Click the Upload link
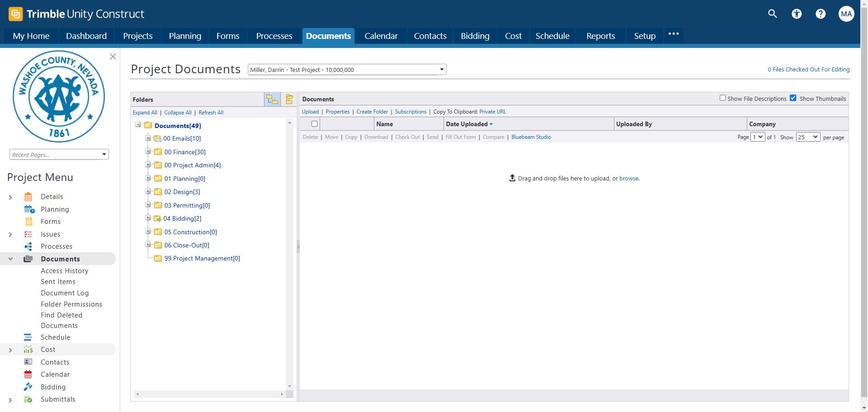The image size is (868, 412). coord(310,112)
